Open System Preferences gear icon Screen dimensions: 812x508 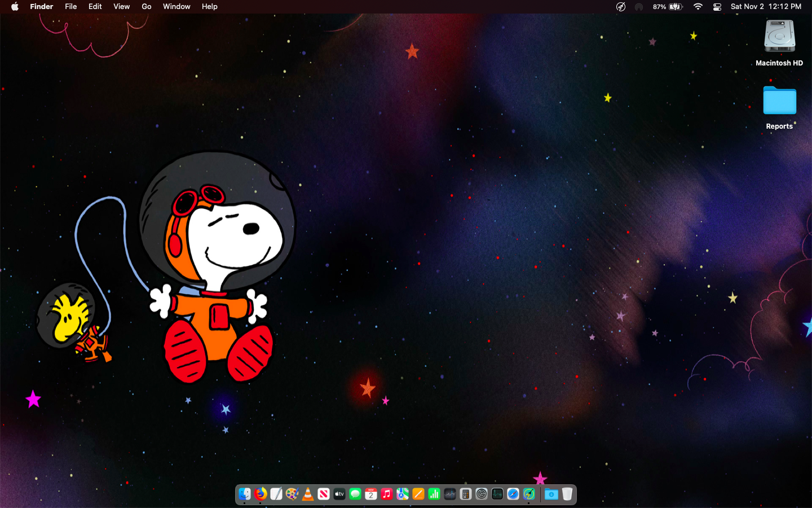pyautogui.click(x=482, y=494)
